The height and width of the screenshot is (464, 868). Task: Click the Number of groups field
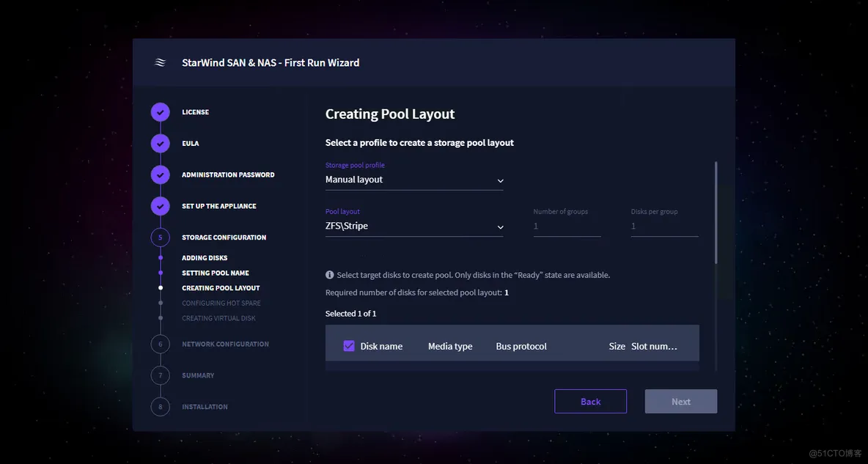pos(567,226)
